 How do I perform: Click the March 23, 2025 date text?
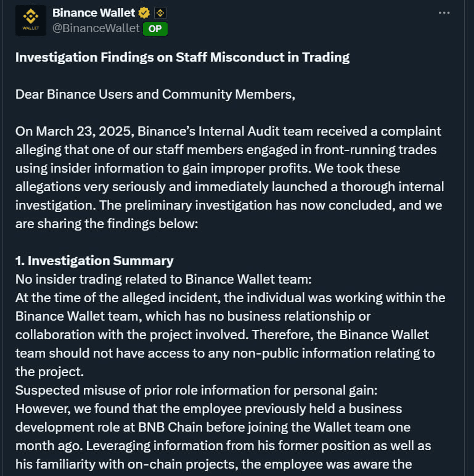(83, 131)
